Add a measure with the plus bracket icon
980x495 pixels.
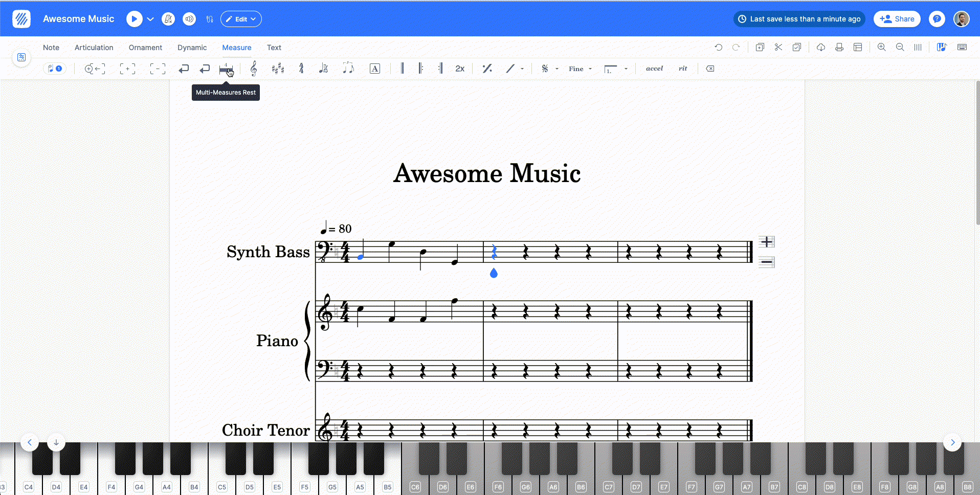127,69
